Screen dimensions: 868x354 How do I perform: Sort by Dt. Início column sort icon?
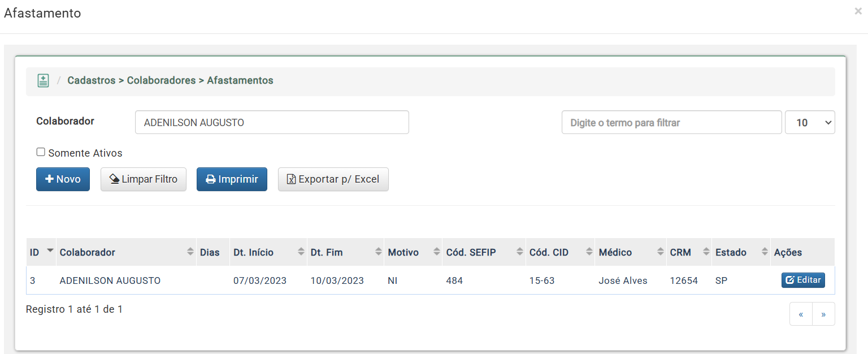click(x=301, y=252)
